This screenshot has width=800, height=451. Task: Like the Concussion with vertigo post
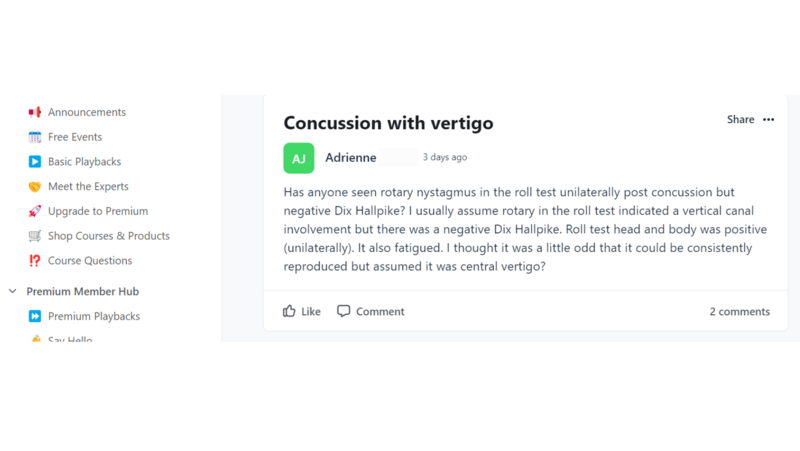pyautogui.click(x=302, y=311)
